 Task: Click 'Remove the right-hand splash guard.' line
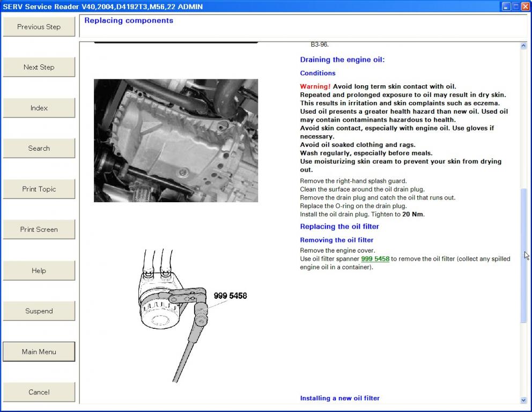pyautogui.click(x=353, y=181)
